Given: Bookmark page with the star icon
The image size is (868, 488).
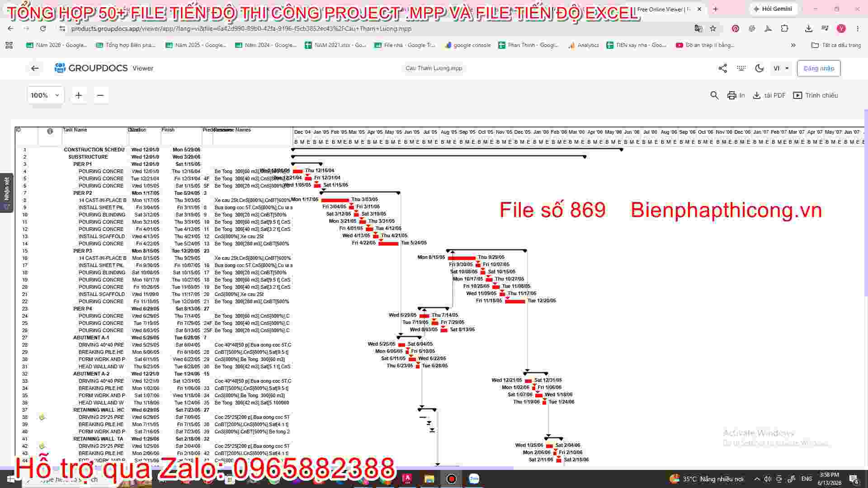Looking at the screenshot, I should [713, 28].
